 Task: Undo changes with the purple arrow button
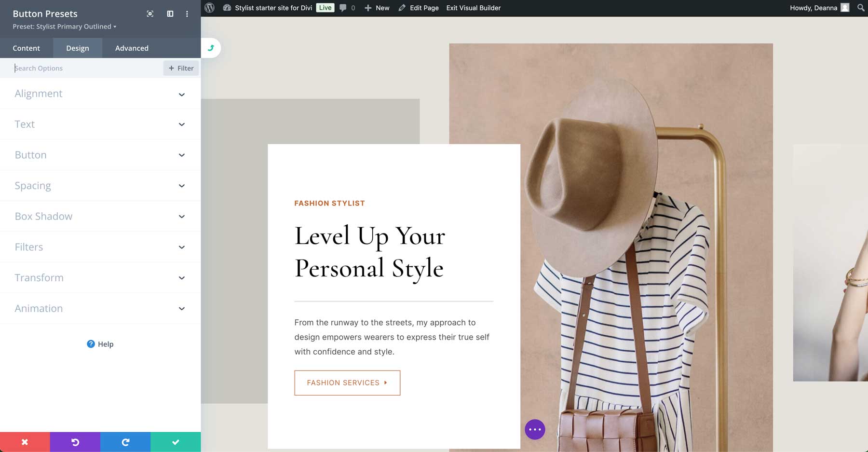[75, 441]
